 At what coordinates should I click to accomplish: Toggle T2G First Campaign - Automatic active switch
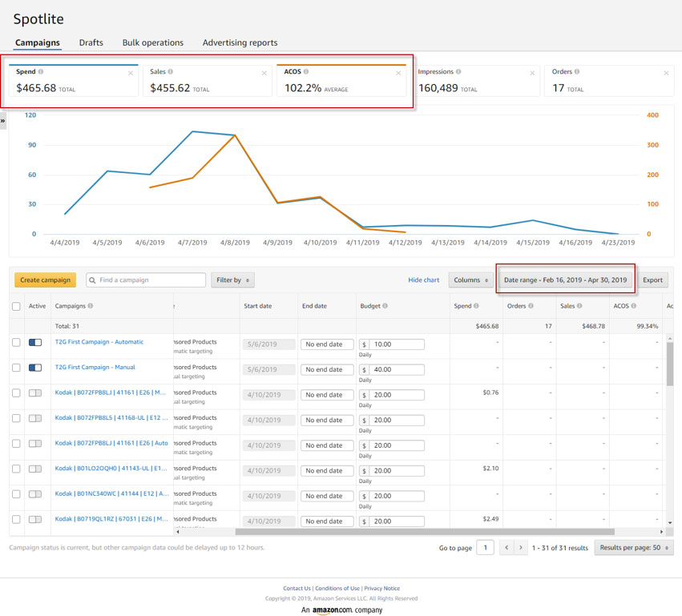point(35,343)
